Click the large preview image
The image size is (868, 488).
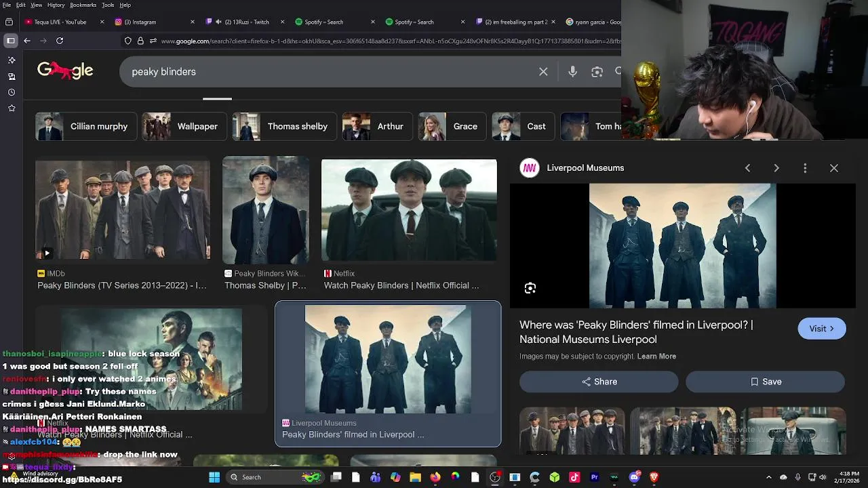point(683,246)
